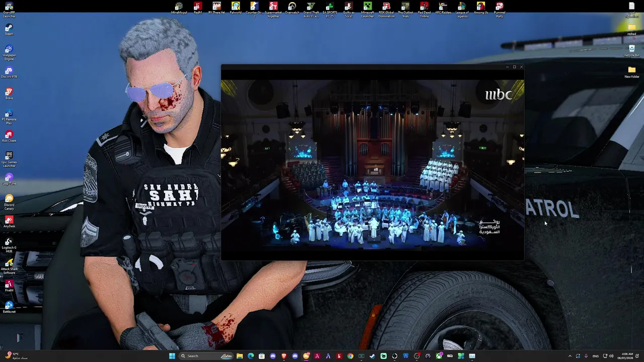Select the EA SPORTS FC 25 icon
This screenshot has width=644, height=362.
point(330,10)
